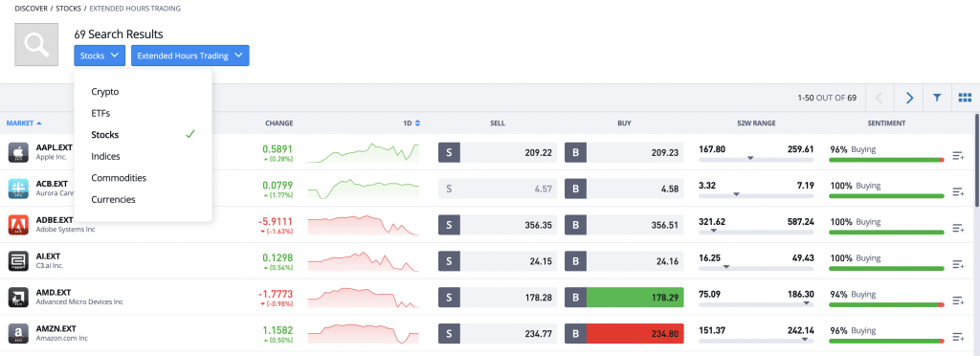Open the Extended Hours Trading dropdown
980x356 pixels.
click(x=190, y=55)
